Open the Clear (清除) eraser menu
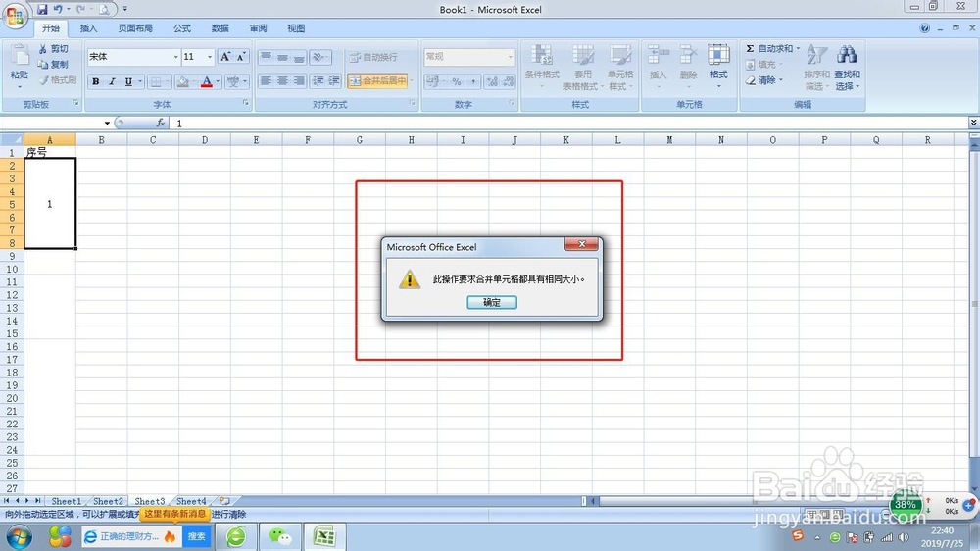 coord(763,80)
